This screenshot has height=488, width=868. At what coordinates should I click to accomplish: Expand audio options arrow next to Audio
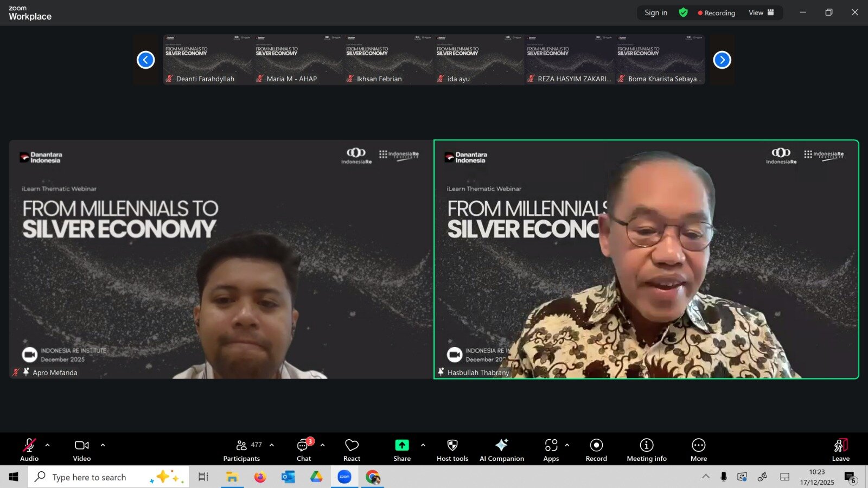[x=48, y=445]
